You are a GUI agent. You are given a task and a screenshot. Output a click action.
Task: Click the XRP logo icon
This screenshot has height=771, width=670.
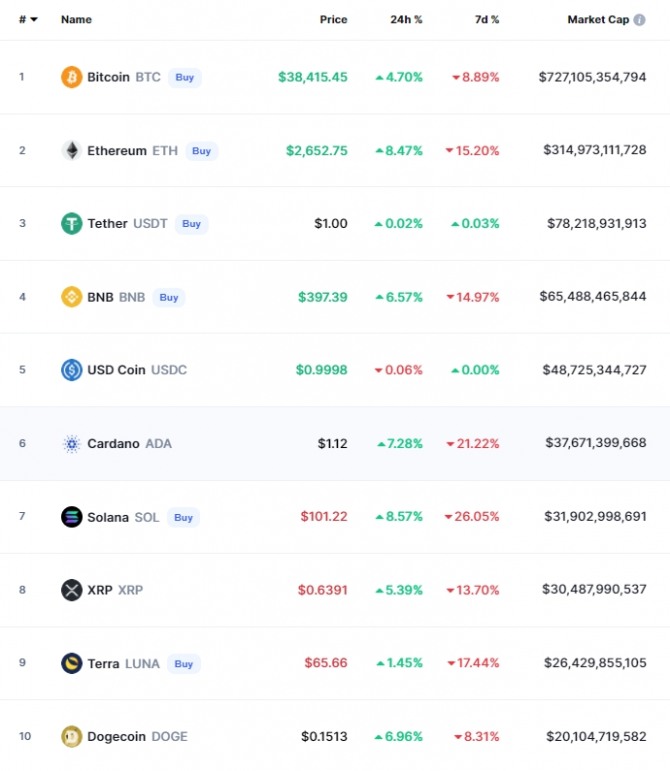click(71, 590)
